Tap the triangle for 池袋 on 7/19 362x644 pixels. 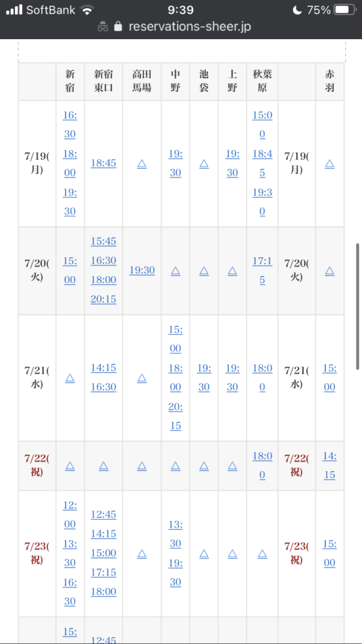pos(204,164)
